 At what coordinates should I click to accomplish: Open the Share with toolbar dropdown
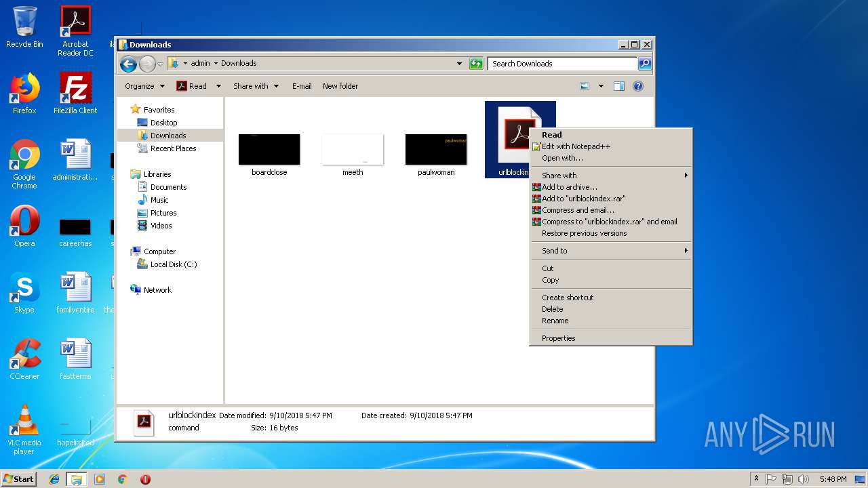(256, 86)
